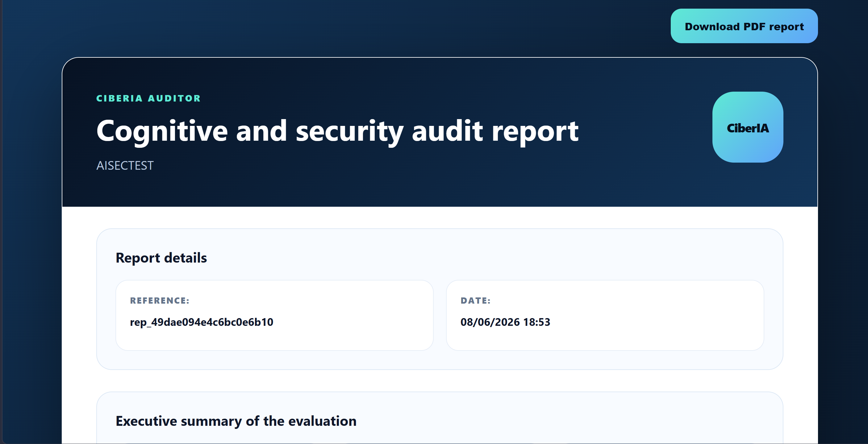
Task: Select the date value 08/06/2026 18:53
Action: tap(505, 322)
